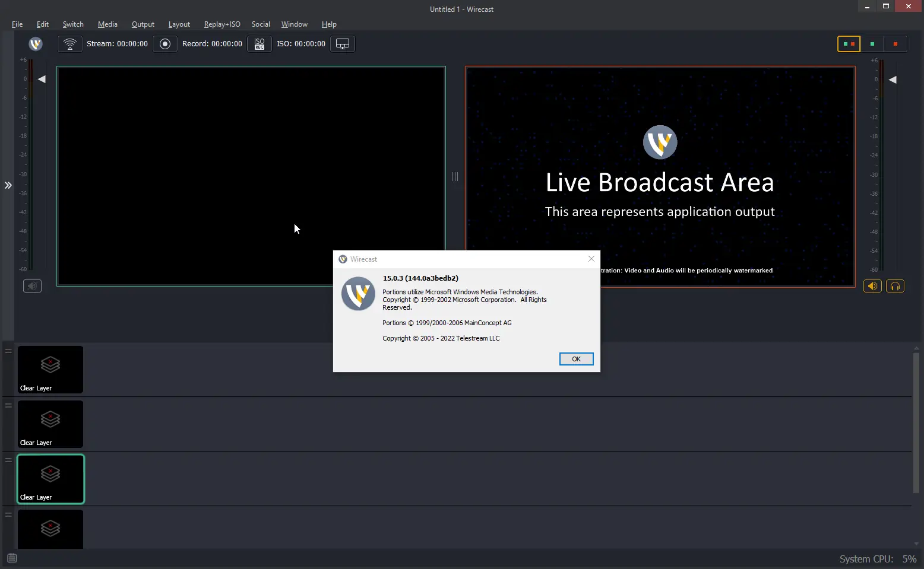The image size is (924, 569).
Task: Click the large Wirecast logo in about dialog
Action: coord(358,294)
